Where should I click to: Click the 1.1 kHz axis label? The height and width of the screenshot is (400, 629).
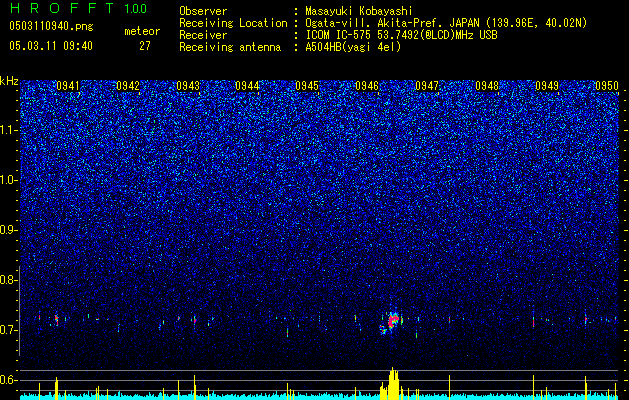click(8, 130)
